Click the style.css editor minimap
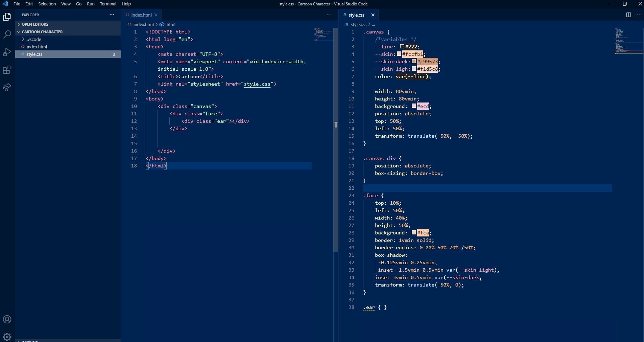 (x=628, y=41)
